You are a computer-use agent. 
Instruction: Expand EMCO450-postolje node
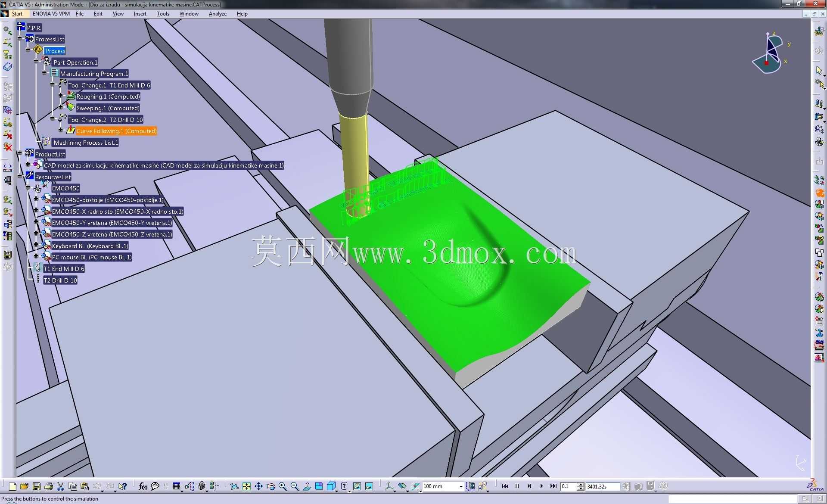tap(36, 199)
